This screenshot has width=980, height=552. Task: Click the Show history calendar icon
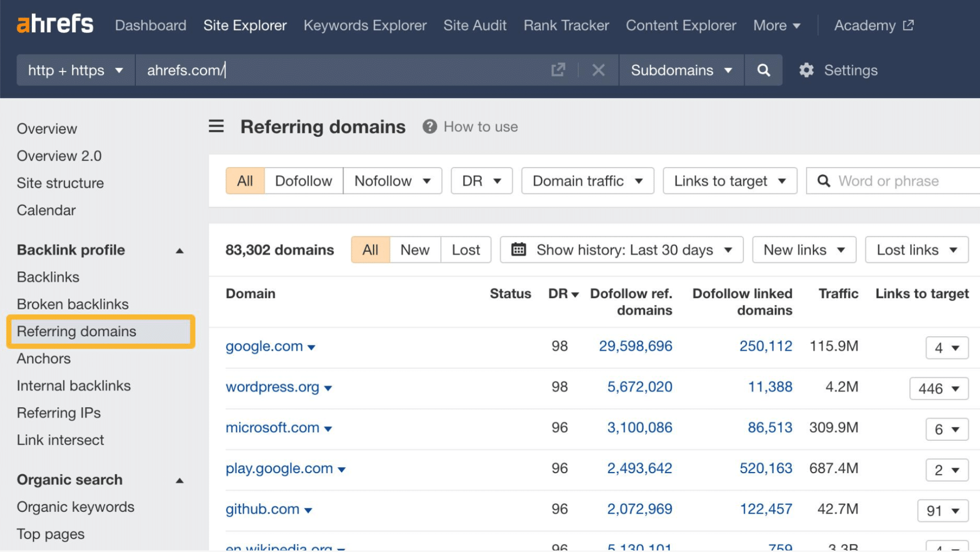tap(519, 250)
